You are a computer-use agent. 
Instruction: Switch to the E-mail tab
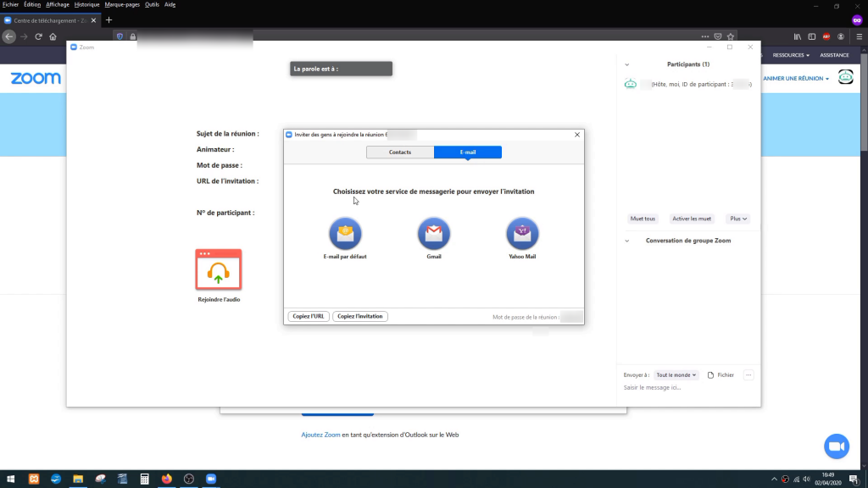pos(468,152)
